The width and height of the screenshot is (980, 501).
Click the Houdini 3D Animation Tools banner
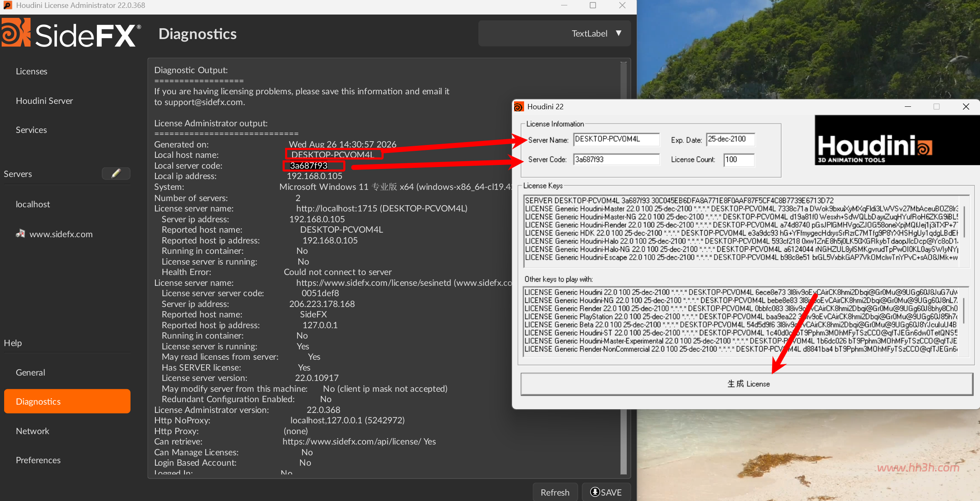point(897,140)
